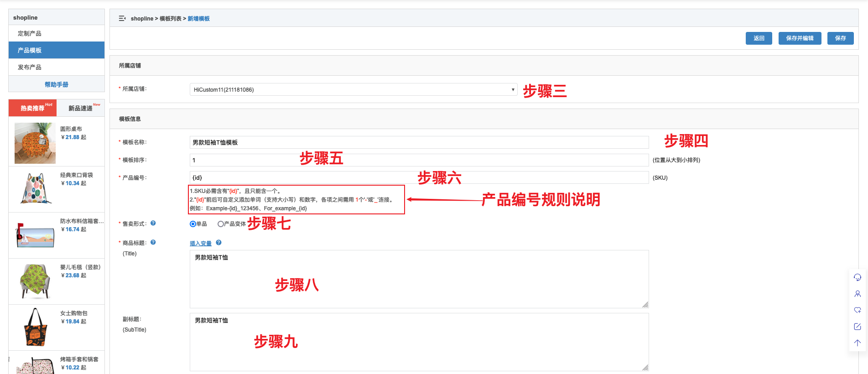Click into the 副标题 SubTitle textarea
This screenshot has height=374, width=868.
[419, 342]
